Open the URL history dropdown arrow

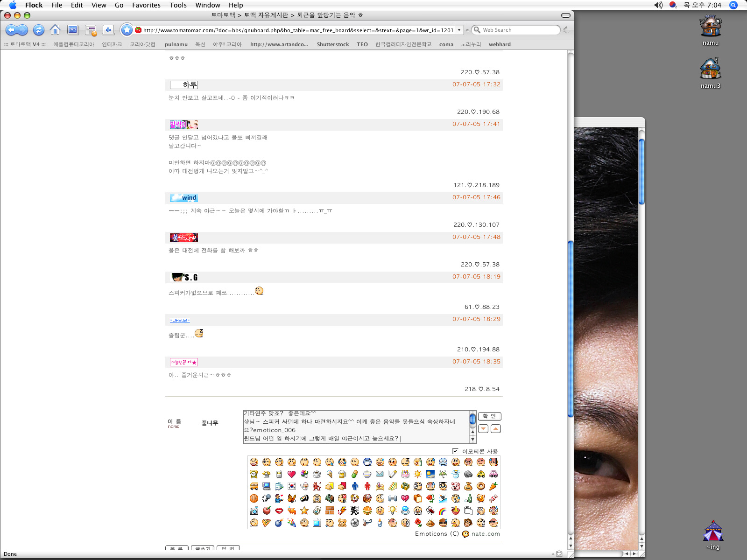[459, 30]
